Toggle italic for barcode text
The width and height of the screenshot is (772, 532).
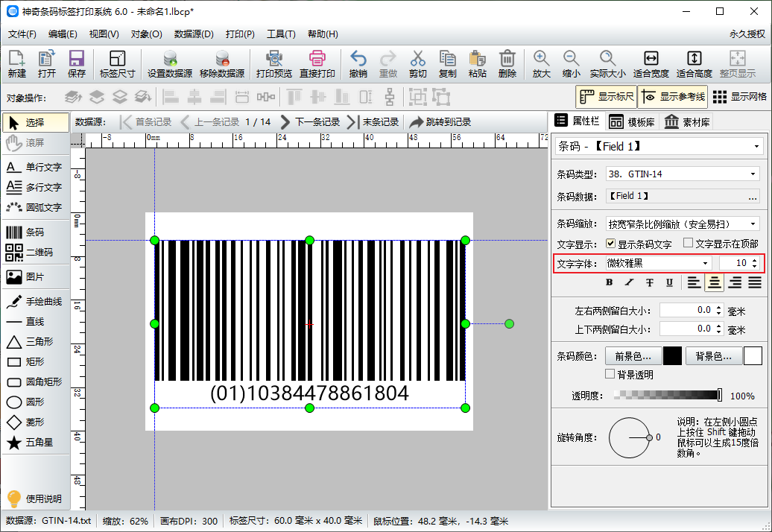point(629,282)
